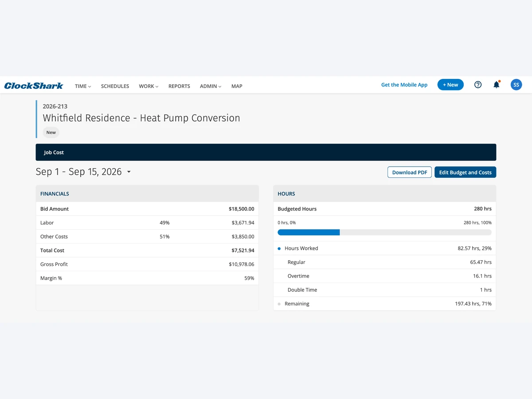Go to REPORTS
The width and height of the screenshot is (532, 399).
coord(179,86)
